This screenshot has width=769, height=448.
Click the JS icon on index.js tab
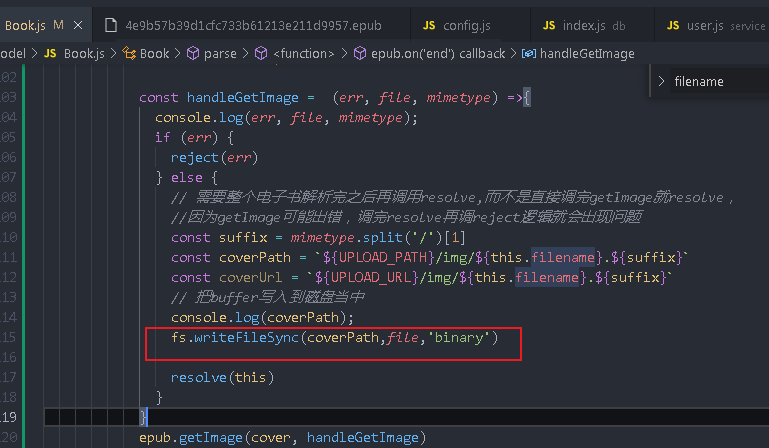pyautogui.click(x=549, y=25)
